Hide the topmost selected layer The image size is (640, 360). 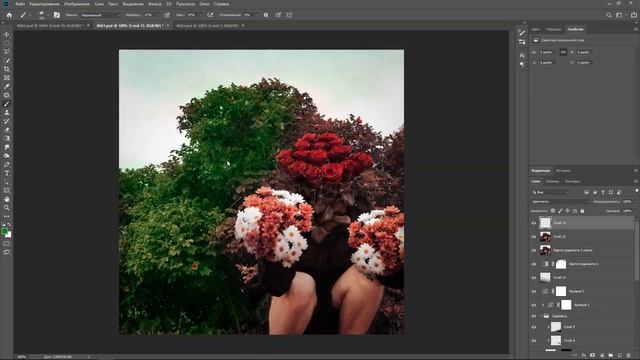tap(533, 223)
